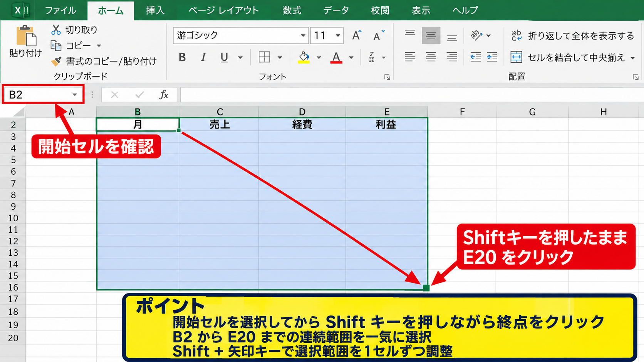Click the increase indent icon
644x362 pixels.
[492, 57]
